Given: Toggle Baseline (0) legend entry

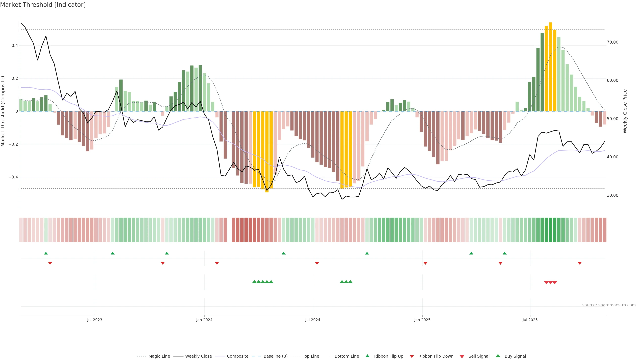Looking at the screenshot, I should click(x=276, y=356).
